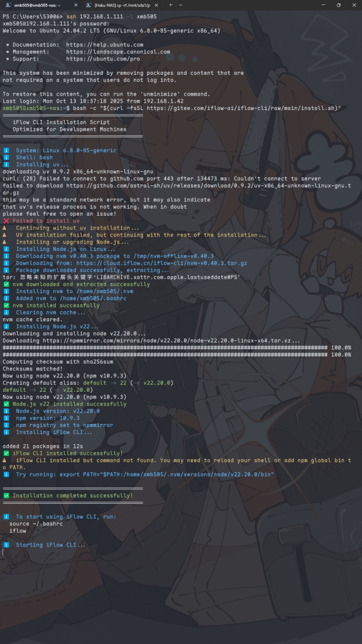Open the gitee.com iflow-cli install.sh URL
This screenshot has width=362, height=644.
[242, 108]
